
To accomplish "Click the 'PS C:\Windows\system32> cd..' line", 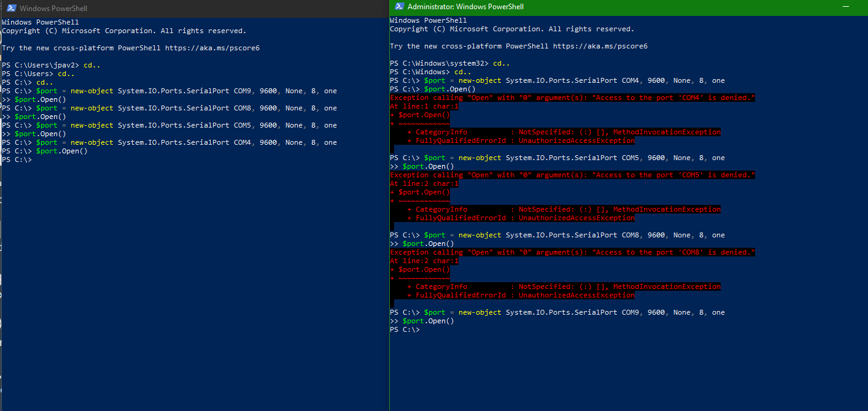I will coord(449,63).
